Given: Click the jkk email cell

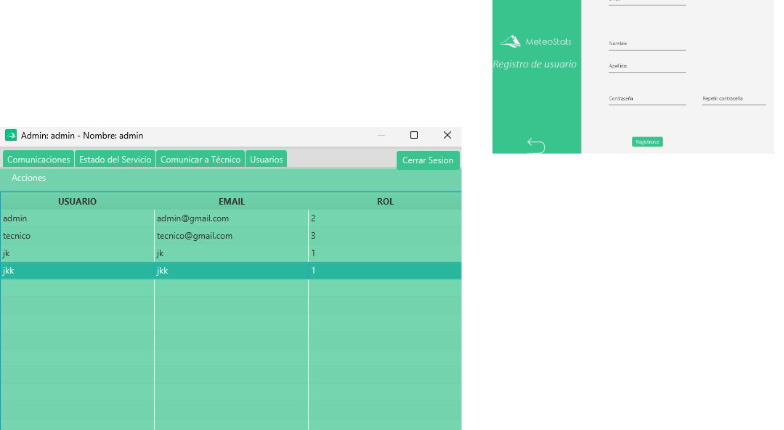Looking at the screenshot, I should [x=232, y=270].
